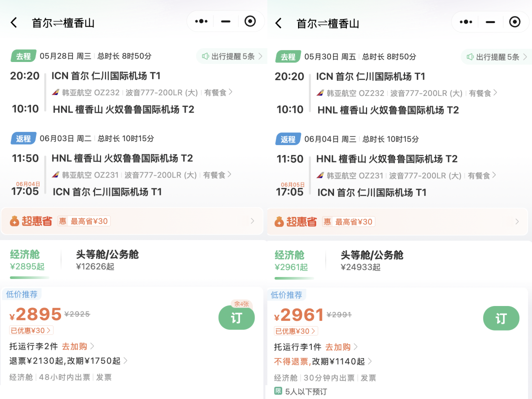Tap crossed-out ¥2925 original price
The image size is (532, 399).
coord(77,314)
